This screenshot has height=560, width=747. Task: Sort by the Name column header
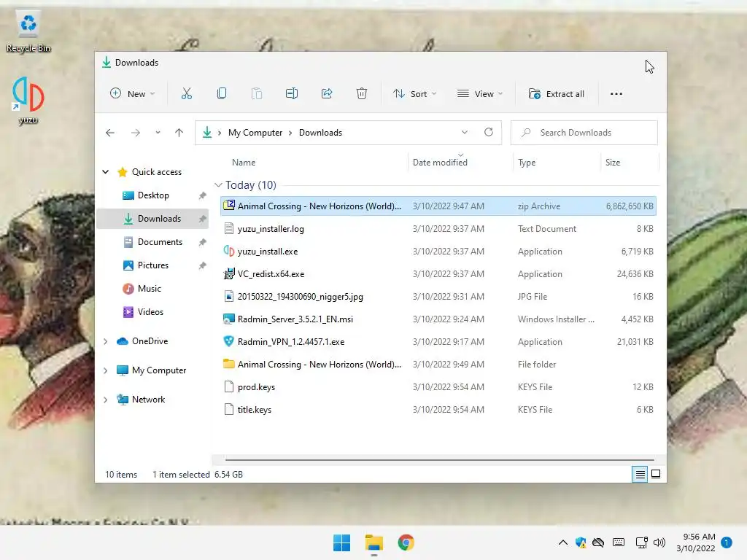pos(244,163)
